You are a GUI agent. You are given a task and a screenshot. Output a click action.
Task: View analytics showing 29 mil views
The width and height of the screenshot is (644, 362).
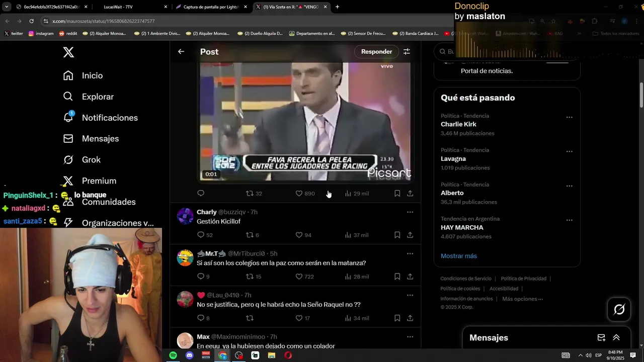357,193
